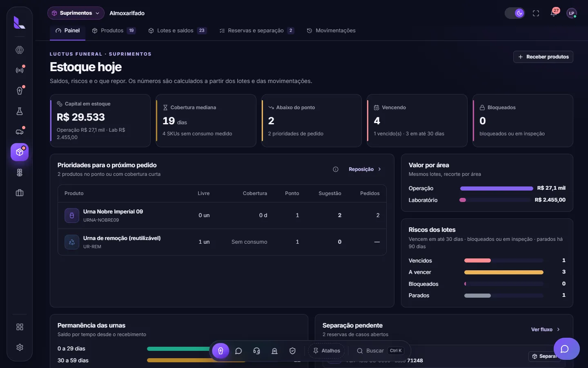Click the purple coffin button in the dock
588x368 pixels.
click(220, 351)
